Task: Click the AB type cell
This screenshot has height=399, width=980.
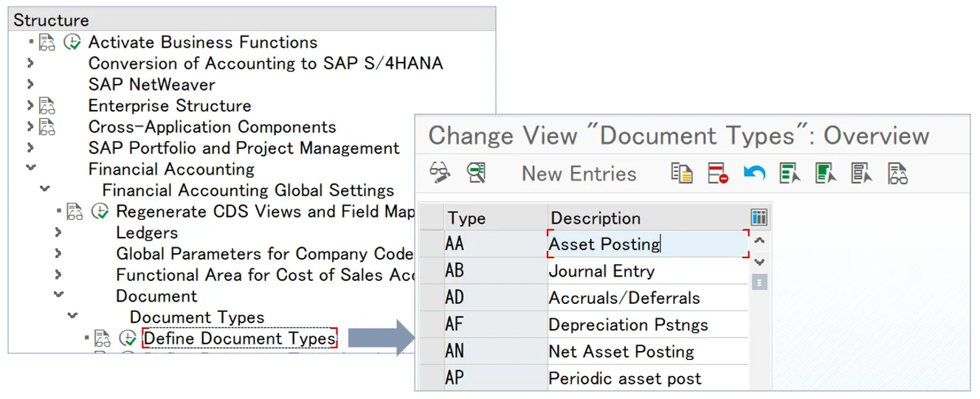Action: click(496, 271)
